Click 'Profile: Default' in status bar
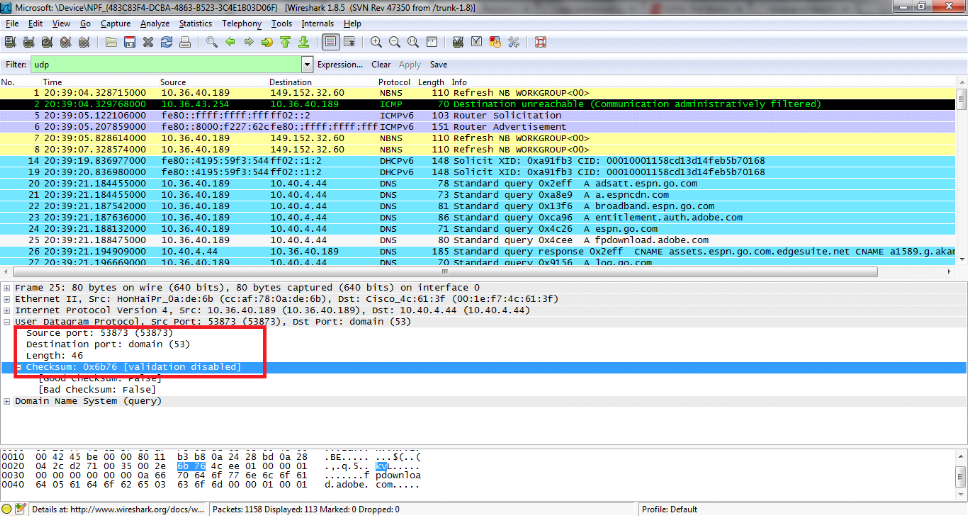 pos(669,509)
